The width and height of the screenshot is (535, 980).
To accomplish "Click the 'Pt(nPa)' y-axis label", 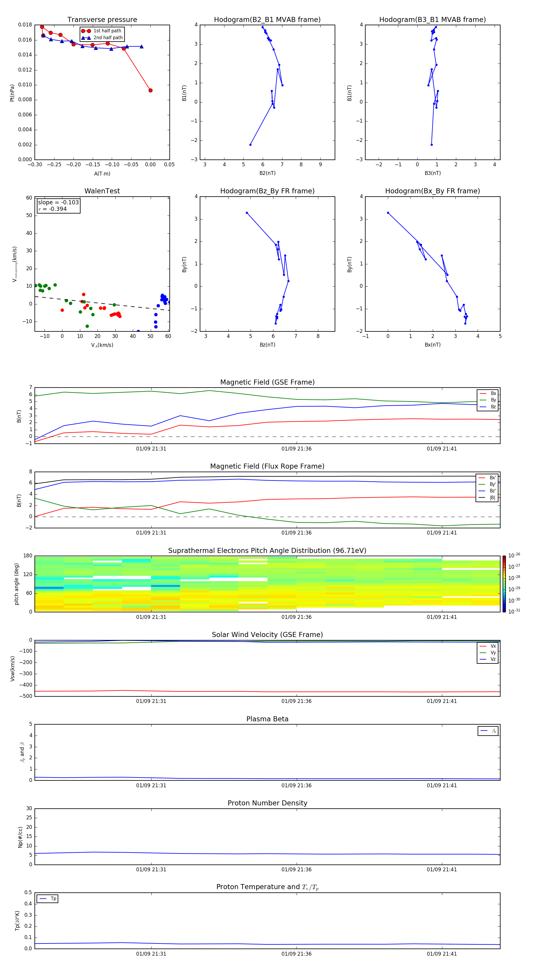I will click(12, 92).
